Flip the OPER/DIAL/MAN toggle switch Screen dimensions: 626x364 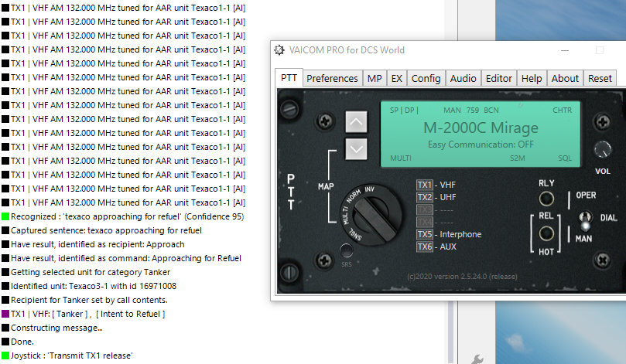585,221
